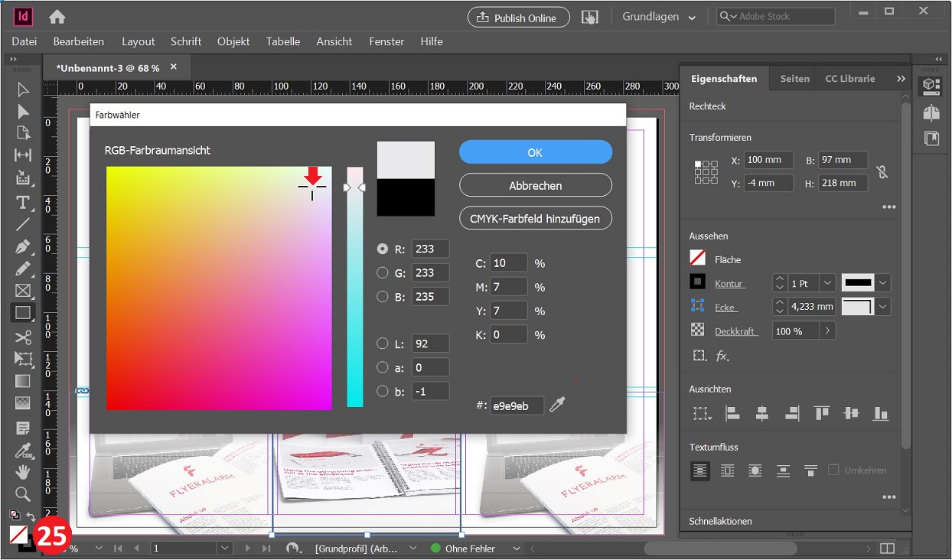This screenshot has width=952, height=560.
Task: Pick the Hand tool
Action: [x=23, y=471]
